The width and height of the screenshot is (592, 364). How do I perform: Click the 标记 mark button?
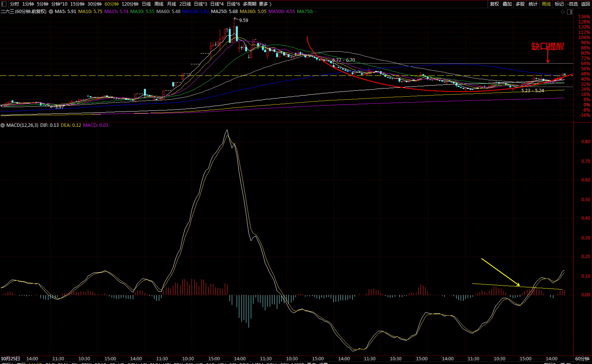pos(559,4)
